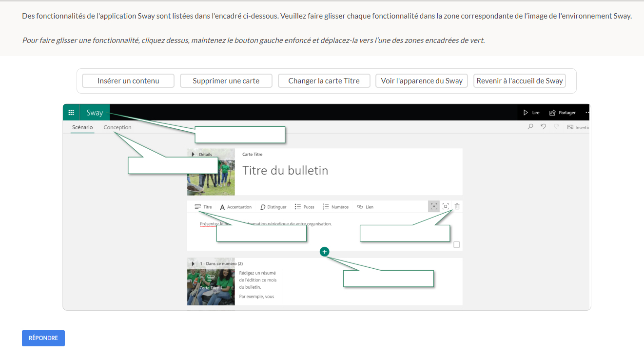Tick the card selection checkbox
The image size is (644, 359).
pyautogui.click(x=456, y=244)
